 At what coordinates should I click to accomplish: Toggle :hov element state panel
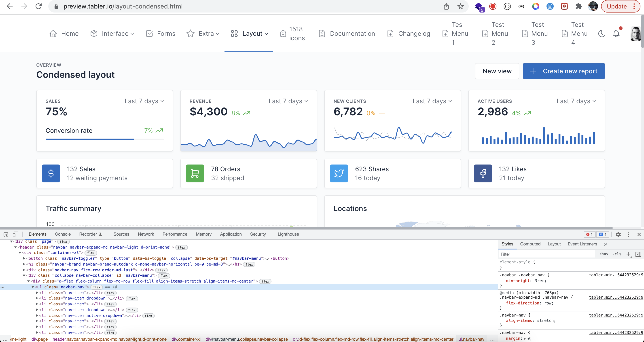tap(604, 254)
